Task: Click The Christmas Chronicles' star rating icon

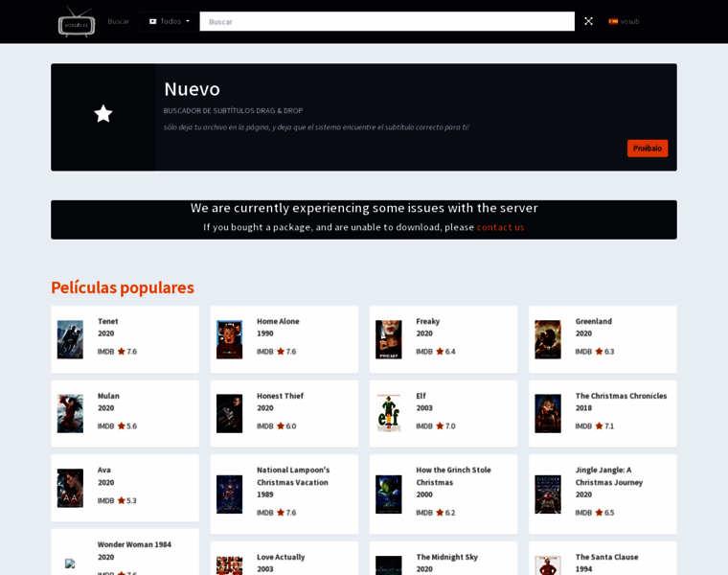Action: (599, 425)
